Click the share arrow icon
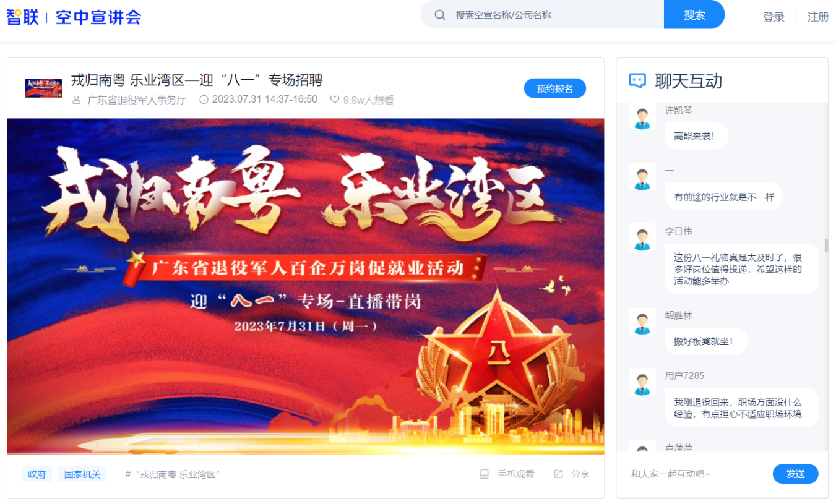 558,474
